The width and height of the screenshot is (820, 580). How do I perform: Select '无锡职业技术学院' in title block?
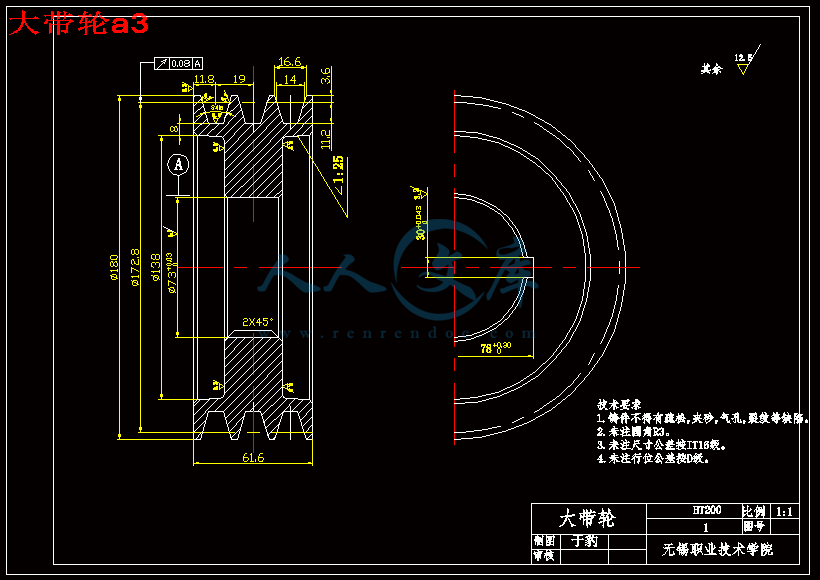coord(717,549)
